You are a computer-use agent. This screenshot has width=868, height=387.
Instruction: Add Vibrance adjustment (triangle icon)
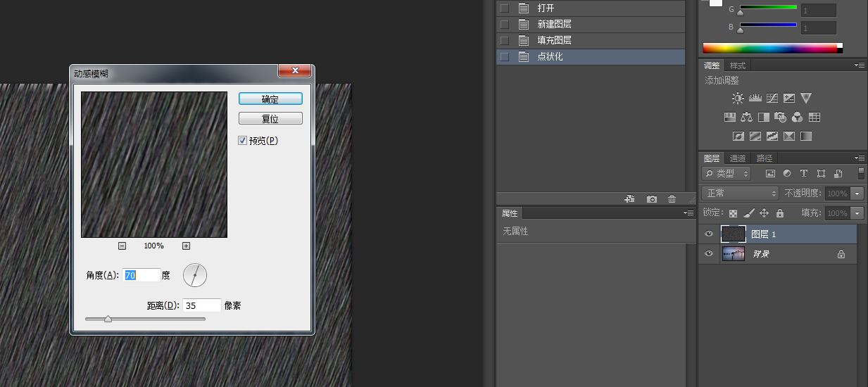pos(806,99)
